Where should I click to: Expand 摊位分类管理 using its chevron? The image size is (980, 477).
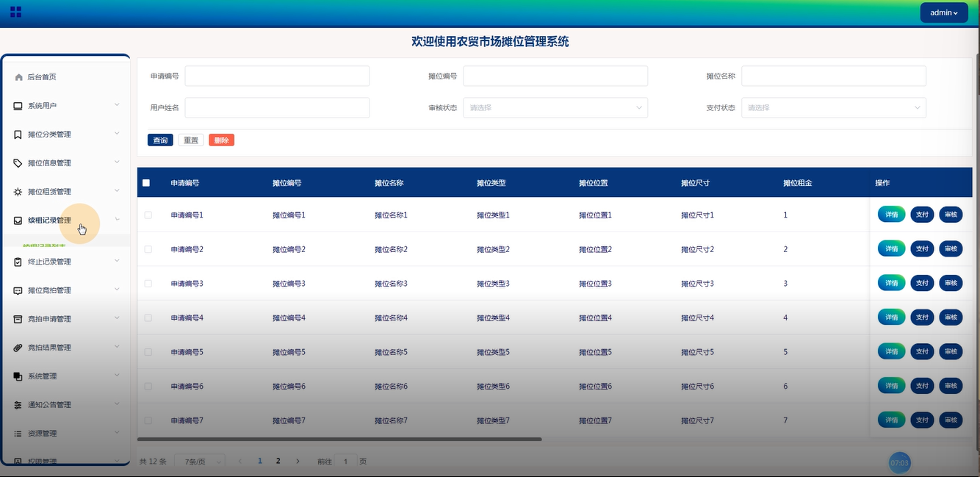[x=117, y=134]
